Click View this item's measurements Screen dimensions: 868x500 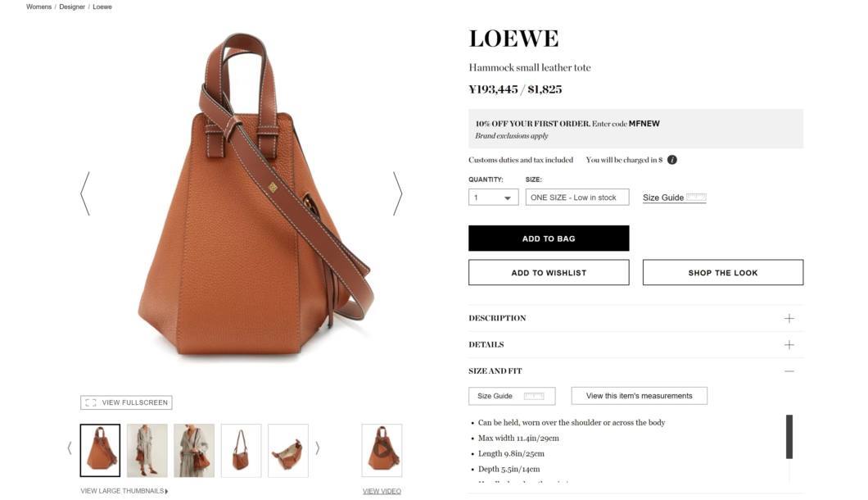coord(640,396)
